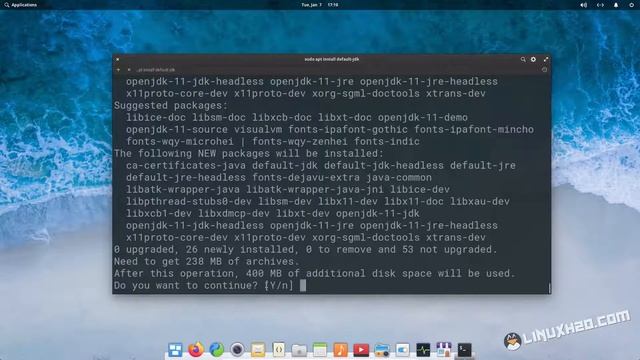Open the session power indicator

coord(631,5)
